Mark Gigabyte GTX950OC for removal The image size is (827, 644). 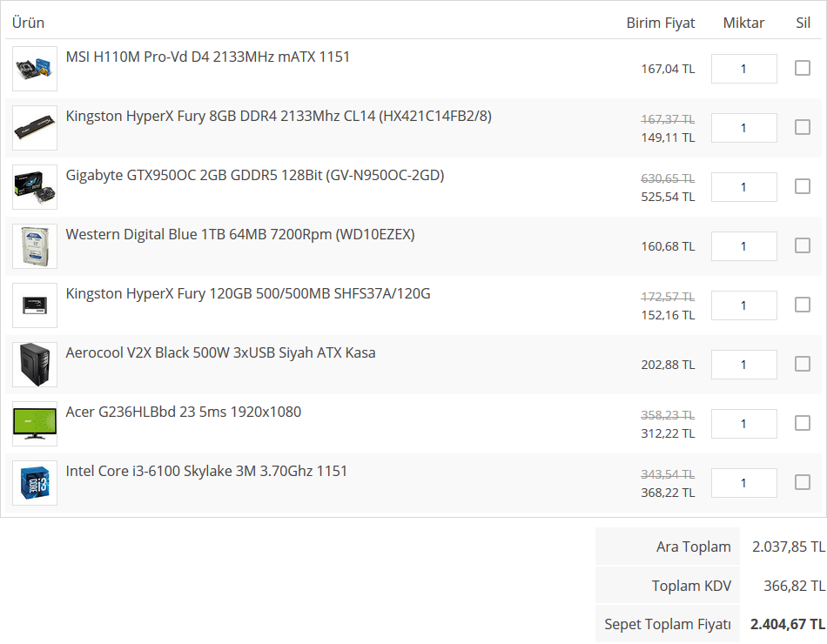[x=803, y=186]
